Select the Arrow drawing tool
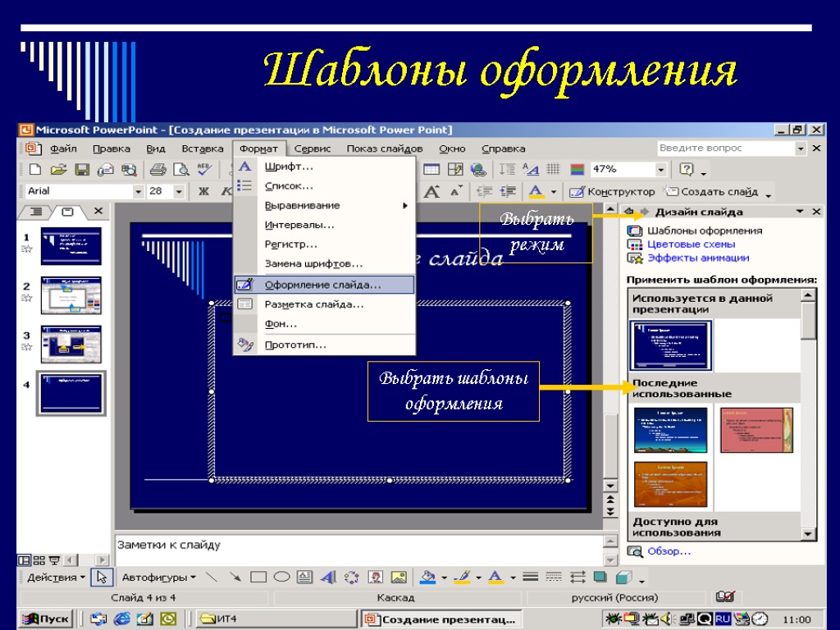 coord(235,577)
